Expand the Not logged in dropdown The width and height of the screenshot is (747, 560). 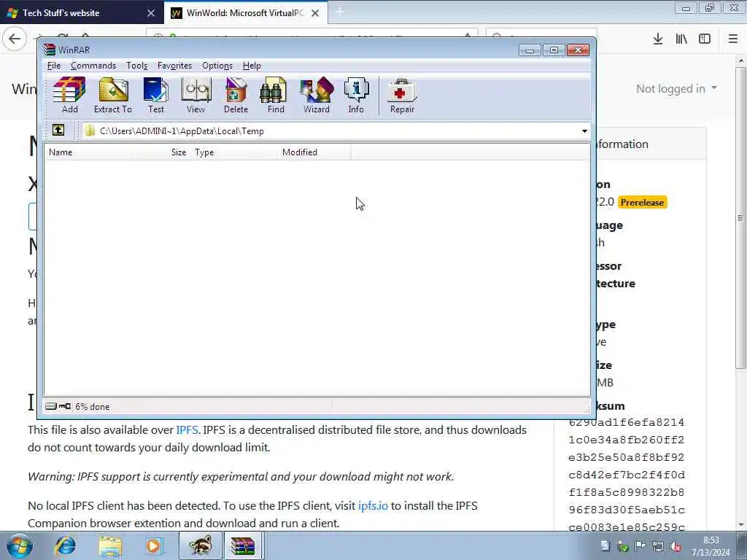(676, 88)
